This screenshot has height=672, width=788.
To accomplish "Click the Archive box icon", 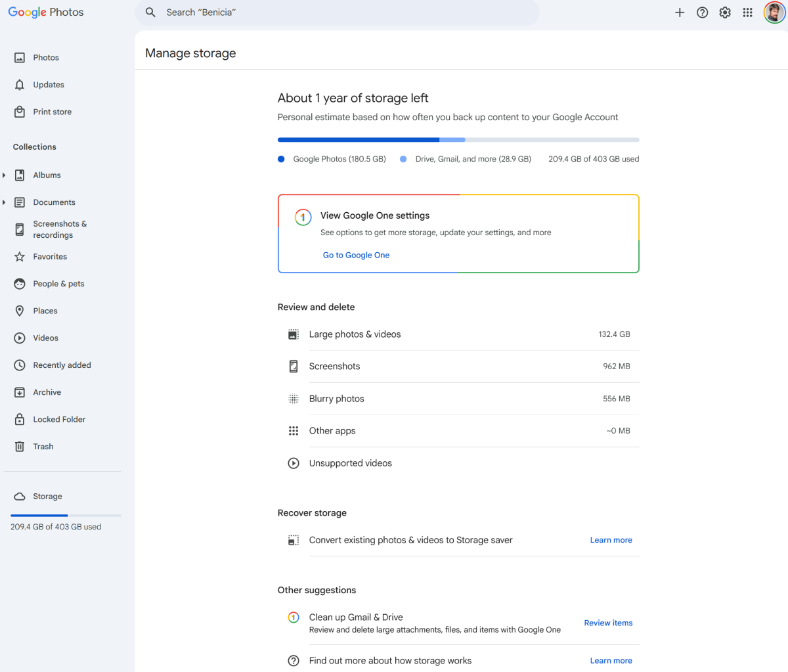I will click(20, 392).
